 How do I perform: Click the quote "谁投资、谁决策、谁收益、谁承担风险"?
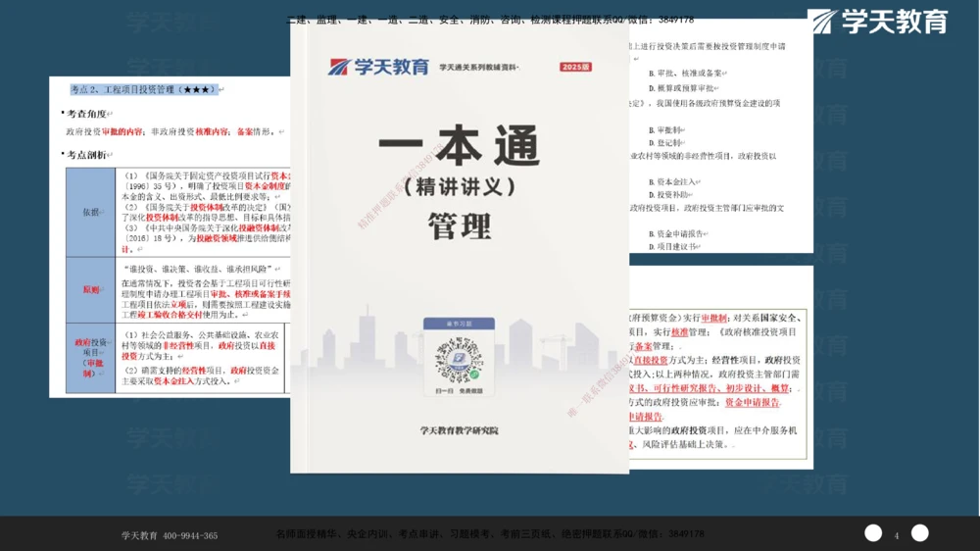pyautogui.click(x=199, y=269)
